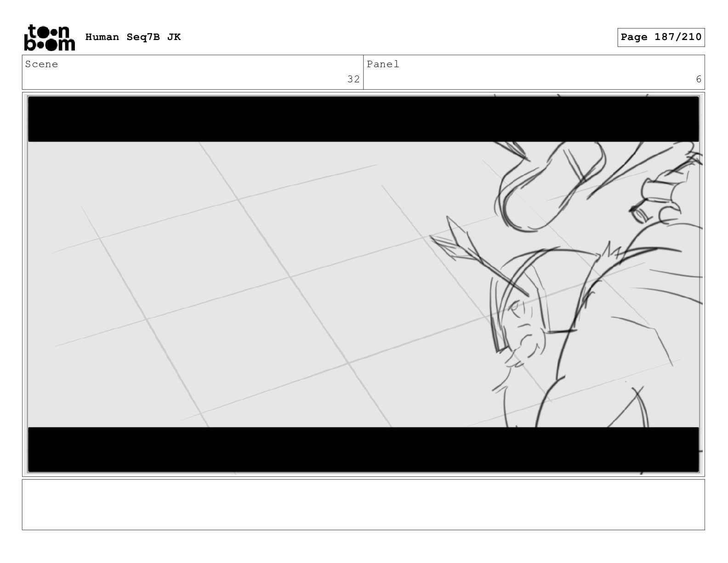Image resolution: width=728 pixels, height=563 pixels.
Task: Click the Toon Boom logo
Action: click(x=49, y=37)
